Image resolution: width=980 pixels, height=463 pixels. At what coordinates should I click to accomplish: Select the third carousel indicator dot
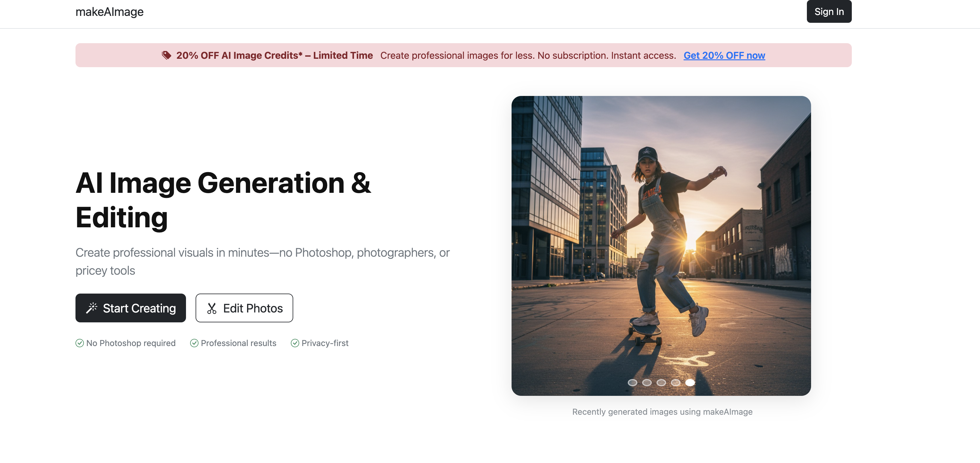662,383
